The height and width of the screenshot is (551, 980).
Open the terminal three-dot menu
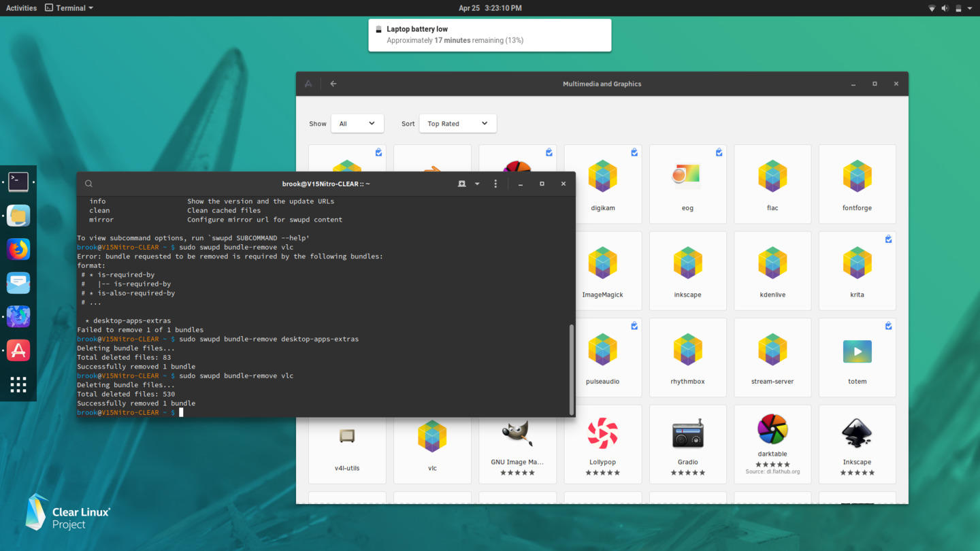[495, 184]
